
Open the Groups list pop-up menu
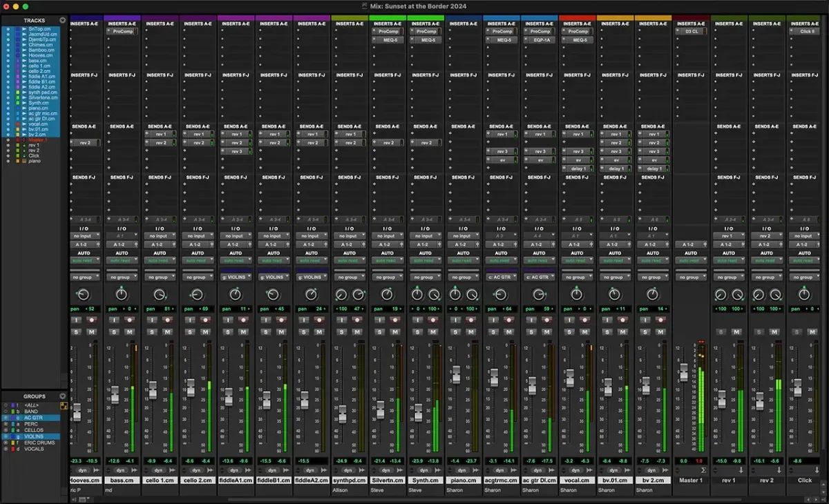pyautogui.click(x=63, y=396)
